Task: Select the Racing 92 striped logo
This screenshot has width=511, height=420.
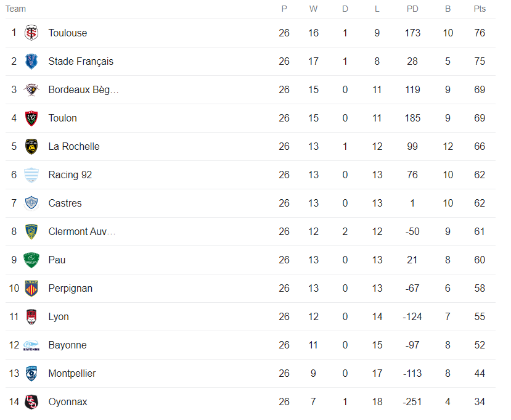Action: tap(31, 175)
